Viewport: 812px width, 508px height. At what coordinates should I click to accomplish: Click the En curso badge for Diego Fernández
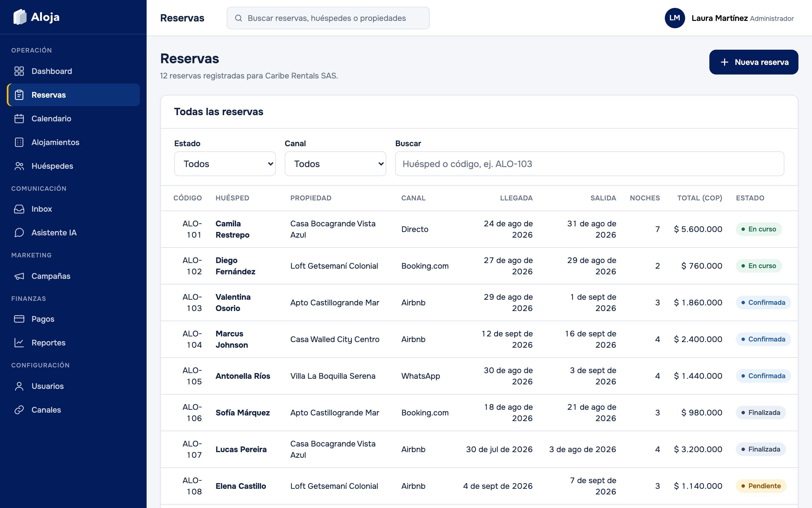758,266
